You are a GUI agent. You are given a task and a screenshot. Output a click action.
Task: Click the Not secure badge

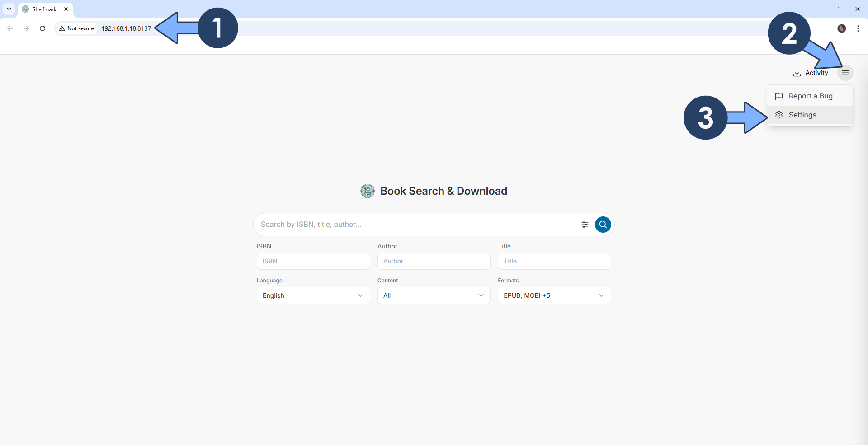click(76, 28)
